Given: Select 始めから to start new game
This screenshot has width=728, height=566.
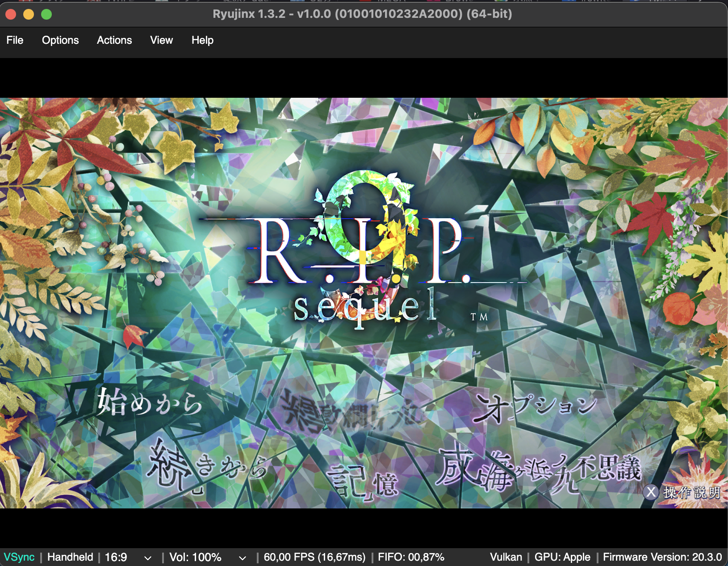Looking at the screenshot, I should pyautogui.click(x=150, y=403).
